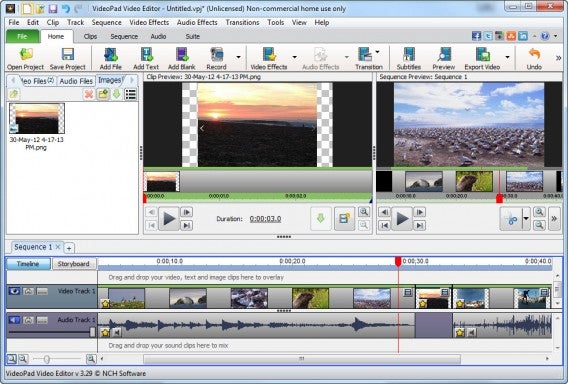The height and width of the screenshot is (384, 568).
Task: Toggle mute icon on first audio clip
Action: coord(117,332)
